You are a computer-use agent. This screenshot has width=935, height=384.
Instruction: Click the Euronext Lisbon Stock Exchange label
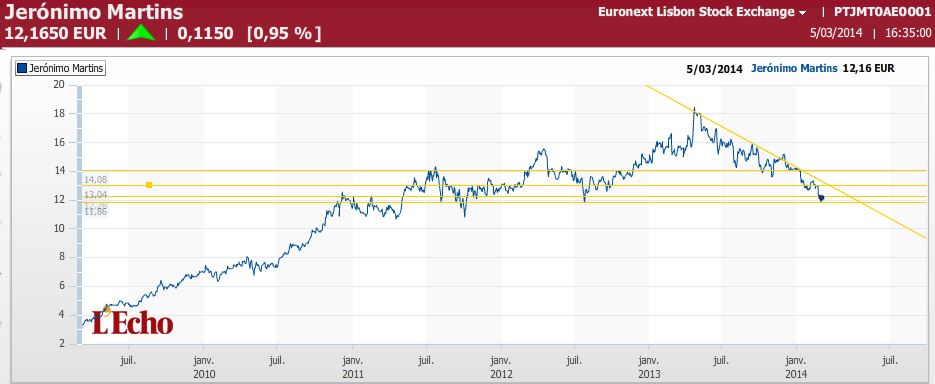tap(696, 12)
